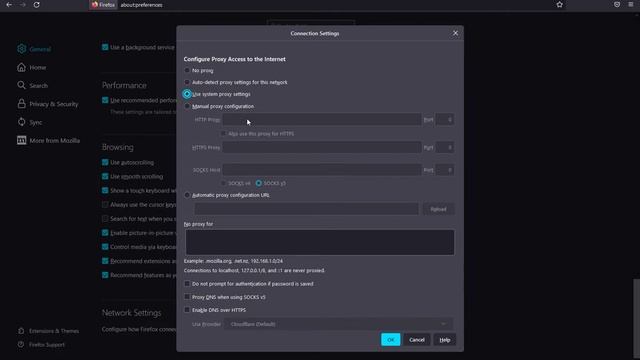Toggle Enable picture-in-picture checkbox
The height and width of the screenshot is (360, 640).
(105, 233)
